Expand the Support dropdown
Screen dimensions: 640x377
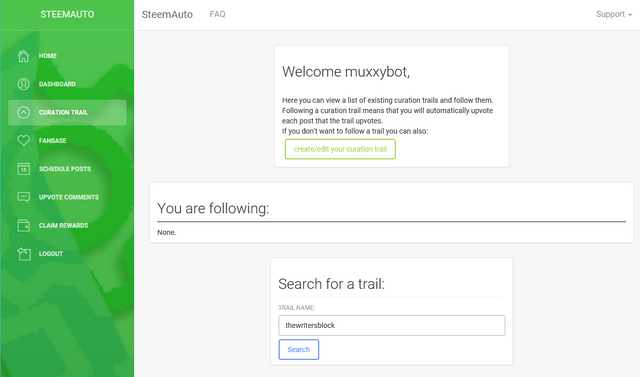coord(614,14)
